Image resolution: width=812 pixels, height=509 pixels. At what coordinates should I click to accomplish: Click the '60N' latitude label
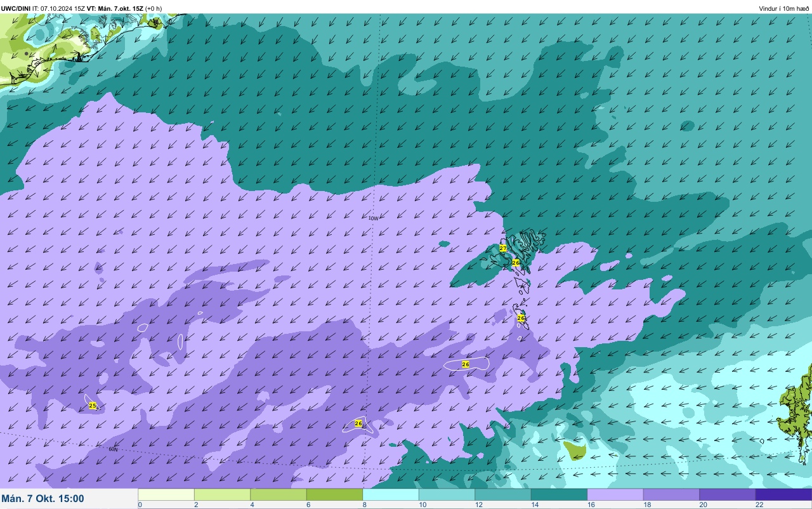tap(113, 449)
